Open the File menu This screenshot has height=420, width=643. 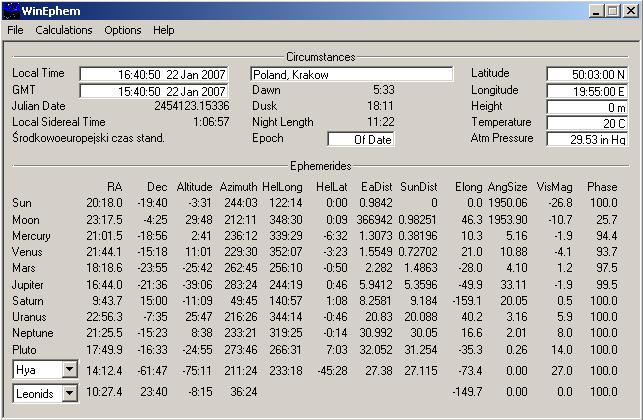[x=15, y=30]
